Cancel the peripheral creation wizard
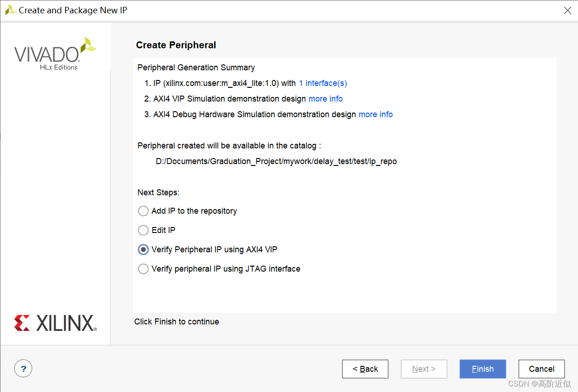578x392 pixels. coord(541,369)
